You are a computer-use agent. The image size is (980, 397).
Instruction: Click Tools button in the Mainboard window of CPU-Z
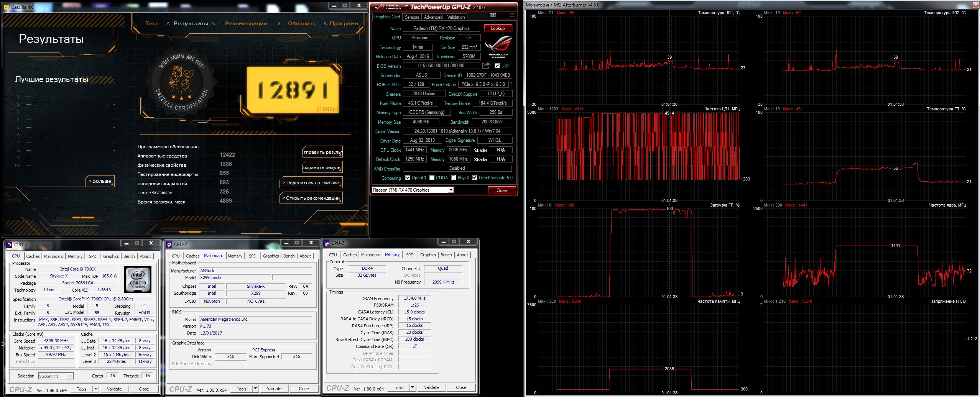[242, 389]
